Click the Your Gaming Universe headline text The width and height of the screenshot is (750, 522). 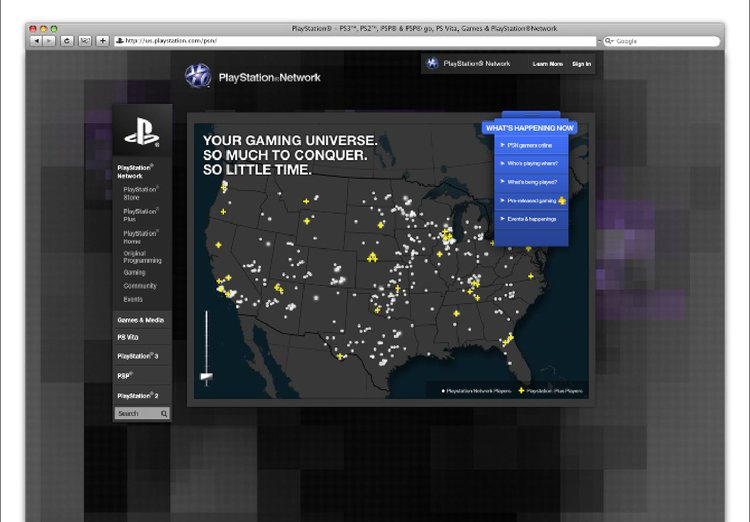(x=290, y=155)
